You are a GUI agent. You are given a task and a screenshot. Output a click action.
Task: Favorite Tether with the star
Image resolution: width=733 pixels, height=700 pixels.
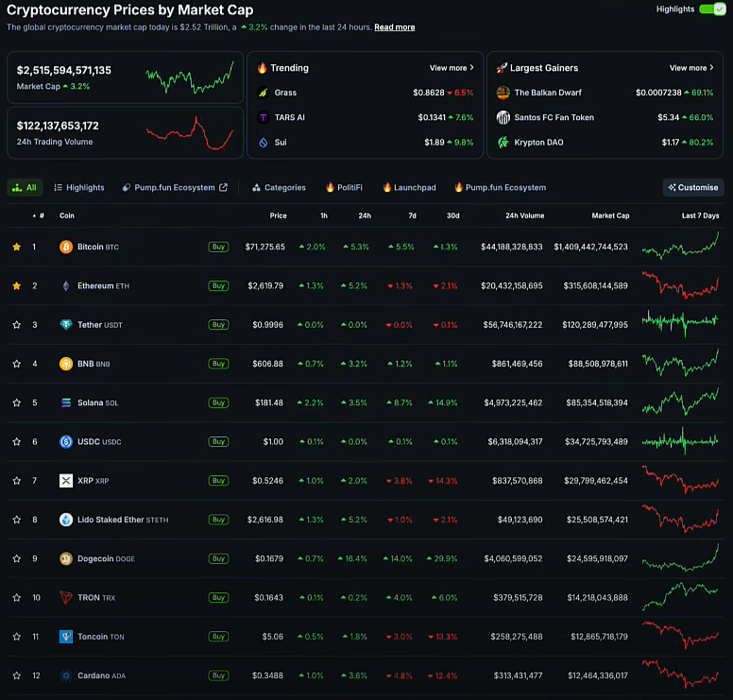(17, 325)
